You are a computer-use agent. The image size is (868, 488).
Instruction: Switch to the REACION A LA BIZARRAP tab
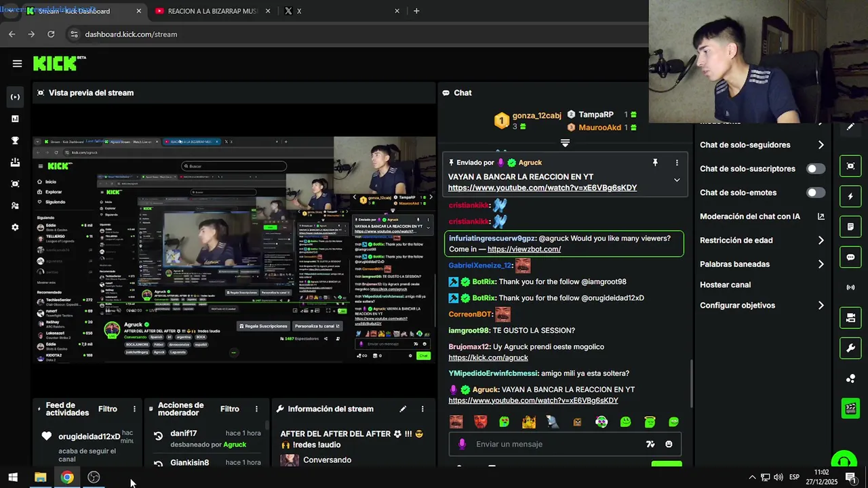(212, 11)
